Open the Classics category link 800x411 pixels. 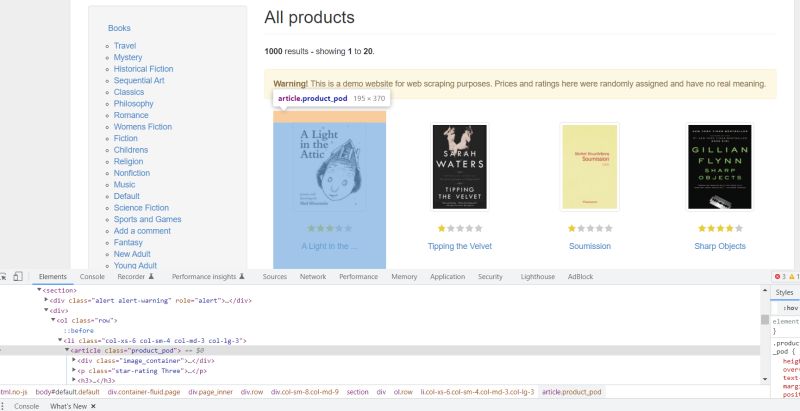pos(129,92)
